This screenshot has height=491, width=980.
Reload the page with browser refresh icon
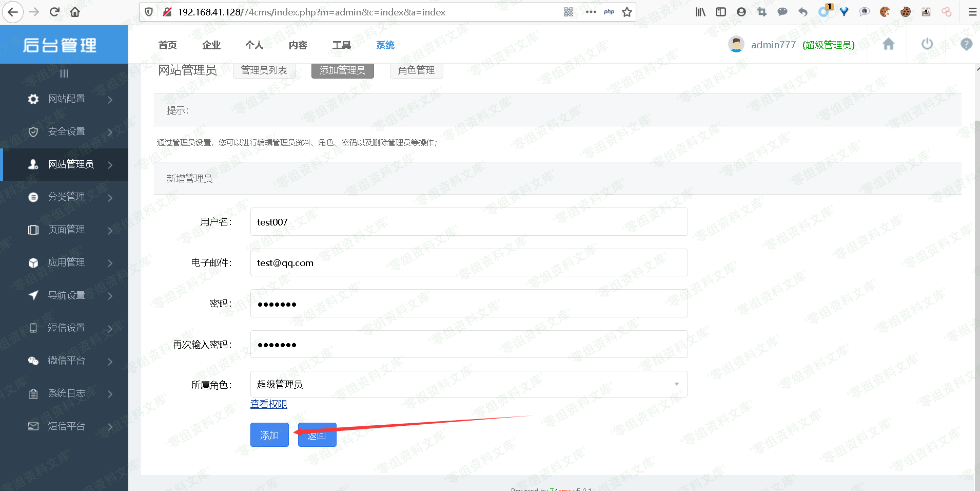(54, 12)
